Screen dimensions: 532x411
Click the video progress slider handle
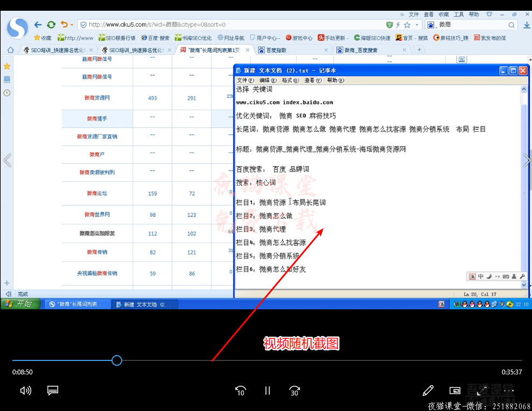pyautogui.click(x=117, y=360)
